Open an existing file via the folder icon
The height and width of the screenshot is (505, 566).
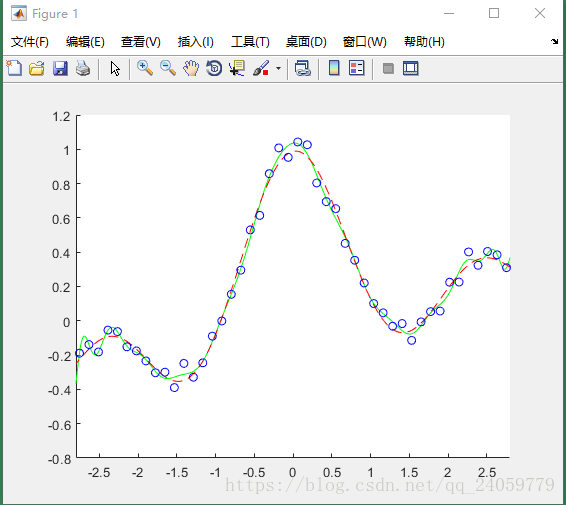click(37, 68)
